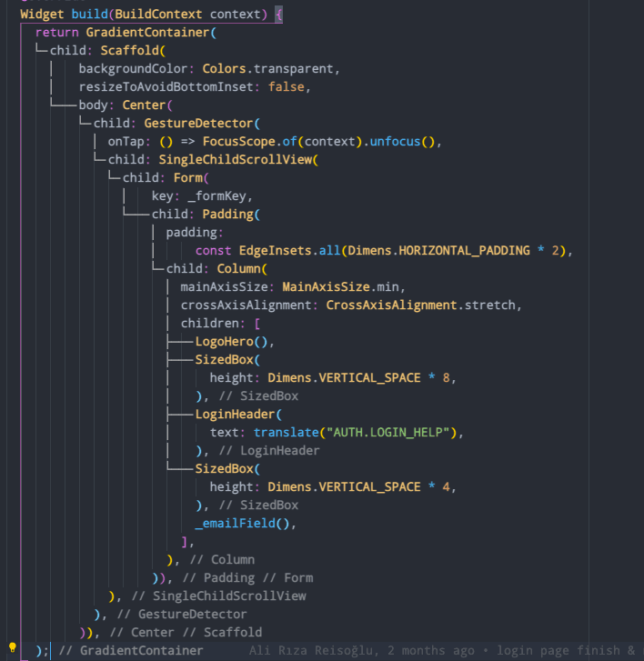The image size is (644, 661).
Task: Click the unfocus method call
Action: tap(395, 141)
